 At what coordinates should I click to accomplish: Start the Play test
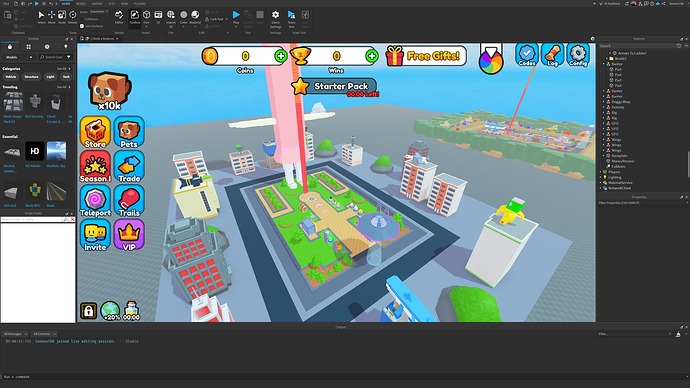[236, 17]
